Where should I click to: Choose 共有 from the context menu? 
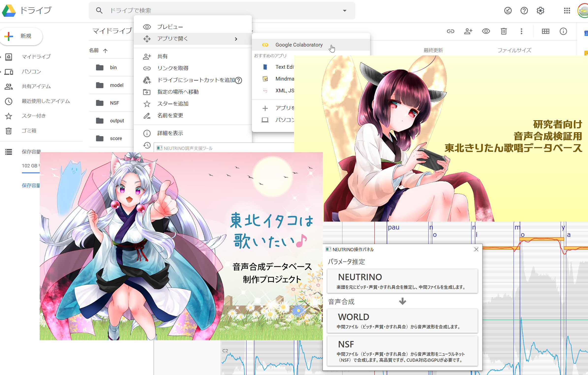click(193, 56)
